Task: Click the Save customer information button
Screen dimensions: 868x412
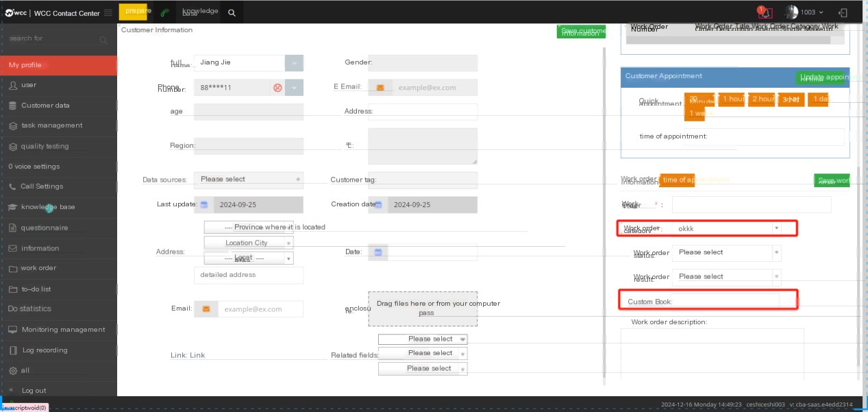Action: pyautogui.click(x=582, y=32)
